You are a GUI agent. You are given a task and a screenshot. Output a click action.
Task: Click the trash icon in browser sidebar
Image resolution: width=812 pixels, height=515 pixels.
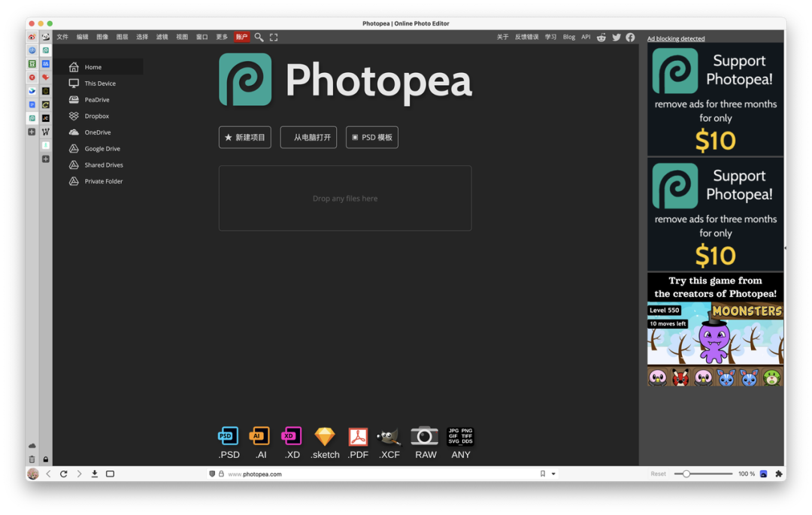click(32, 459)
